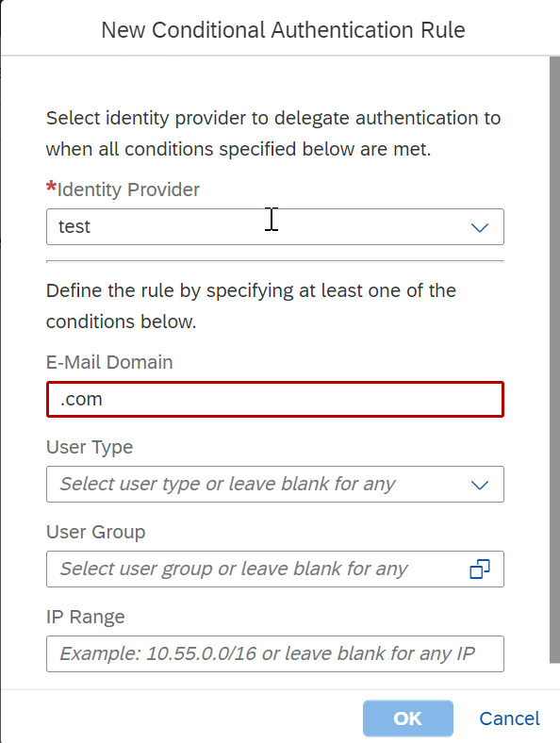Click the 'Define the rule by specifying' text
The height and width of the screenshot is (743, 560).
[251, 306]
